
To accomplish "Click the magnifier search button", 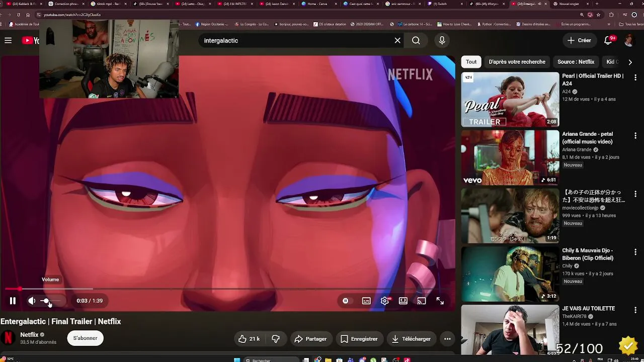I will (x=416, y=40).
